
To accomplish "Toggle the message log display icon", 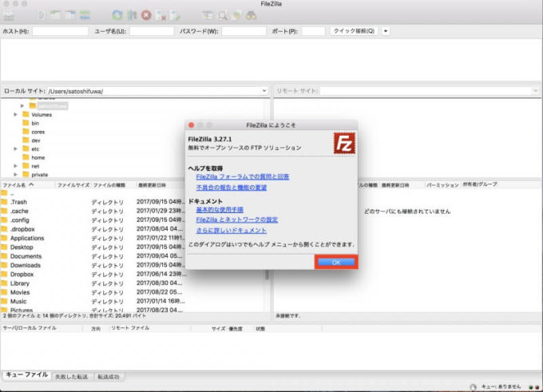I will 42,15.
